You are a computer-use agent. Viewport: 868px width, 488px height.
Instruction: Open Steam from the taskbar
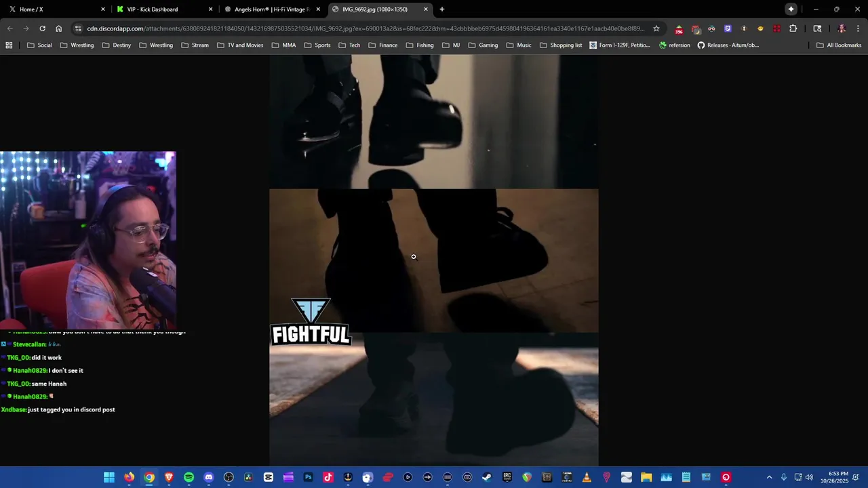tap(487, 477)
